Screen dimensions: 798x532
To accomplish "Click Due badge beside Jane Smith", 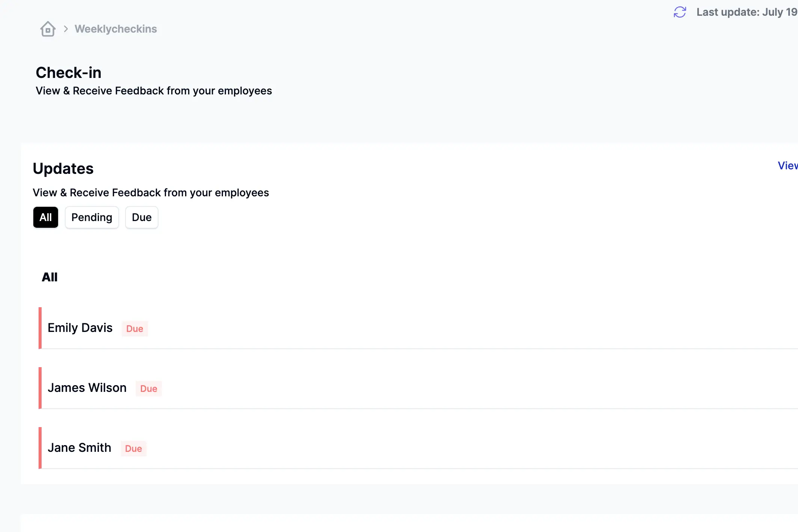I will tap(133, 448).
